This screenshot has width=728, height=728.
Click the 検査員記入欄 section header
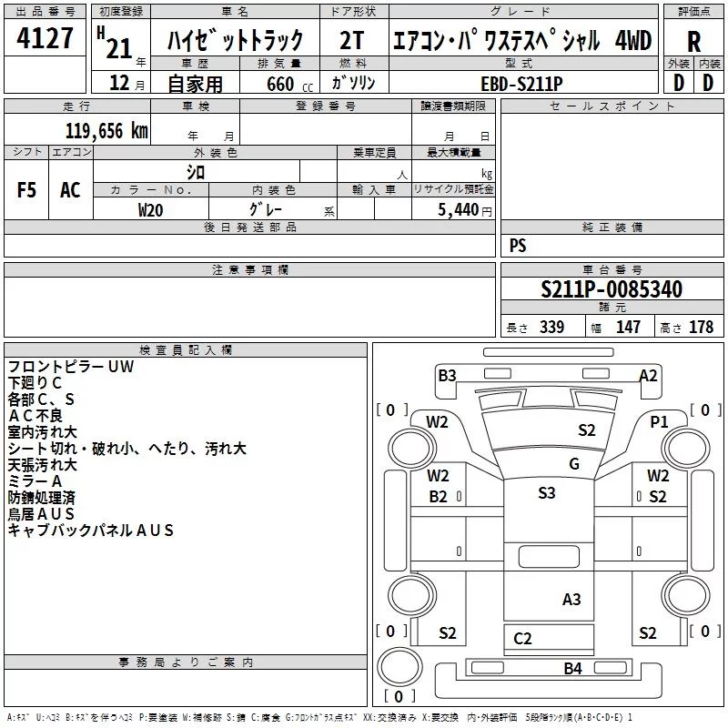click(186, 350)
